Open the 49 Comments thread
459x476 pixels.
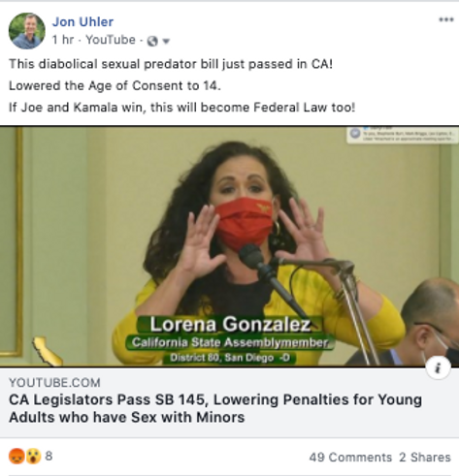pyautogui.click(x=350, y=458)
